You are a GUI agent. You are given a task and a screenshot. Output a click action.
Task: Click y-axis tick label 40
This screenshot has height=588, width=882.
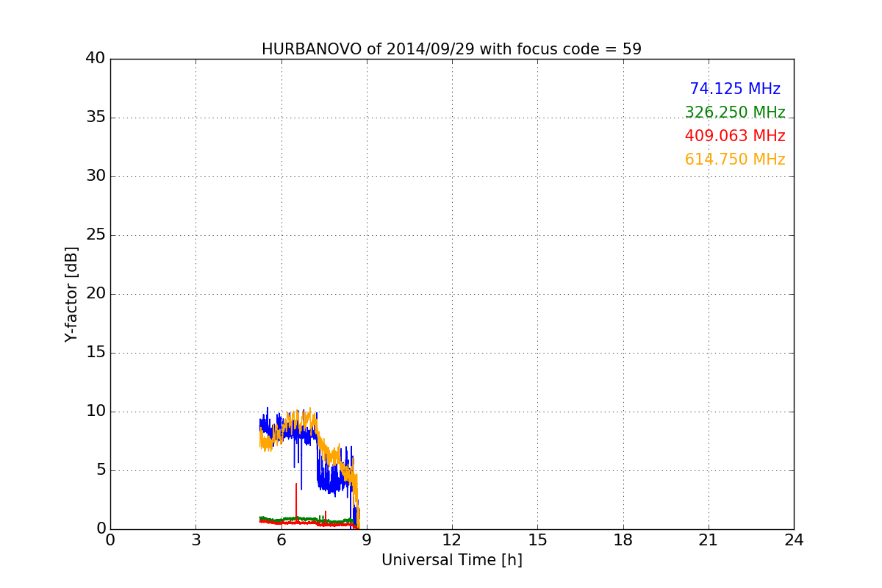point(96,59)
